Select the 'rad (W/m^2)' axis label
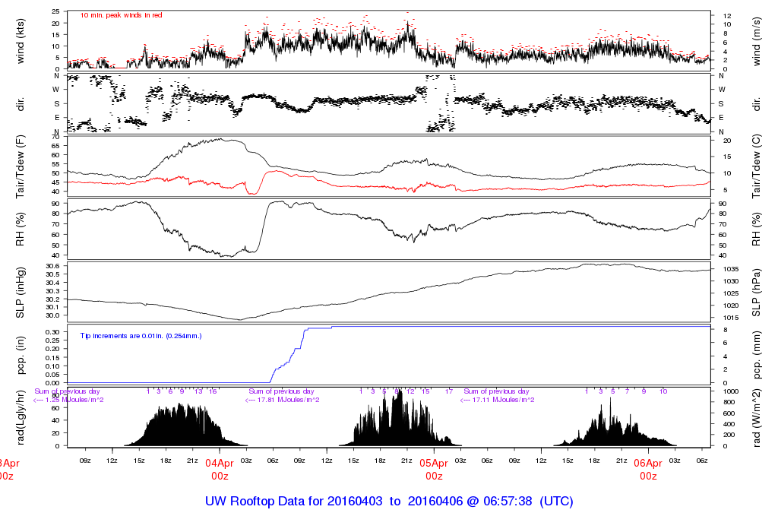Viewport: 778px width, 532px height. 756,417
